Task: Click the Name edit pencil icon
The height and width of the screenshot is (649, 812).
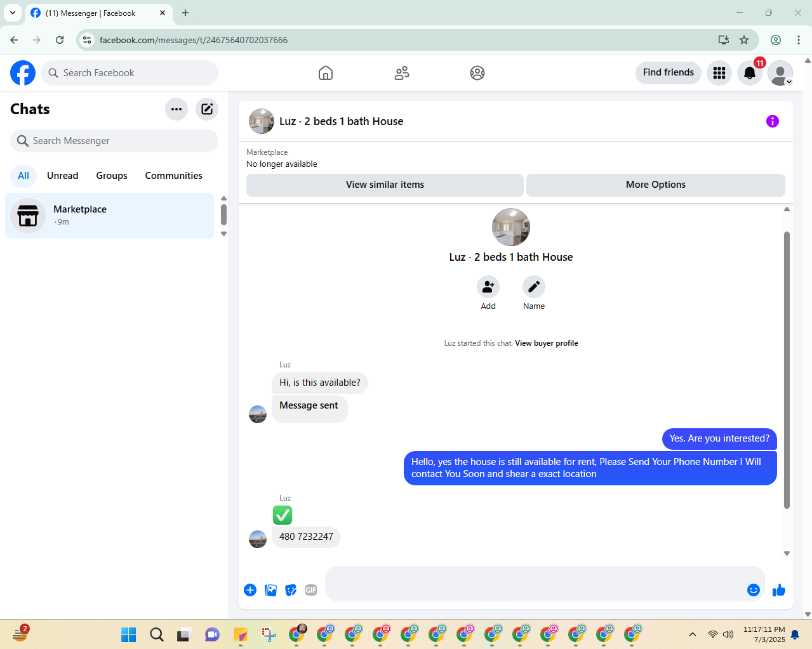Action: pyautogui.click(x=534, y=287)
